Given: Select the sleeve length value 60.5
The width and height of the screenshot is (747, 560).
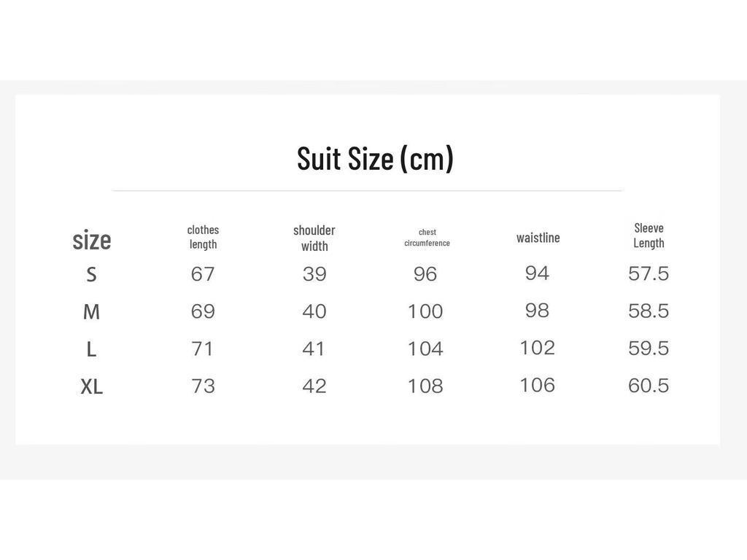Looking at the screenshot, I should click(x=649, y=386).
